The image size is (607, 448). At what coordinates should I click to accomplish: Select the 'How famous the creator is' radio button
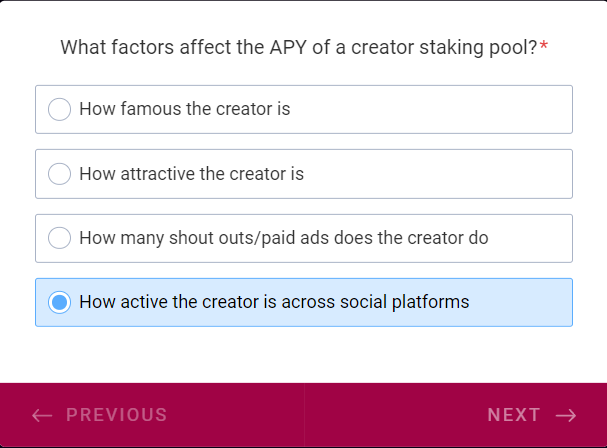[x=60, y=109]
